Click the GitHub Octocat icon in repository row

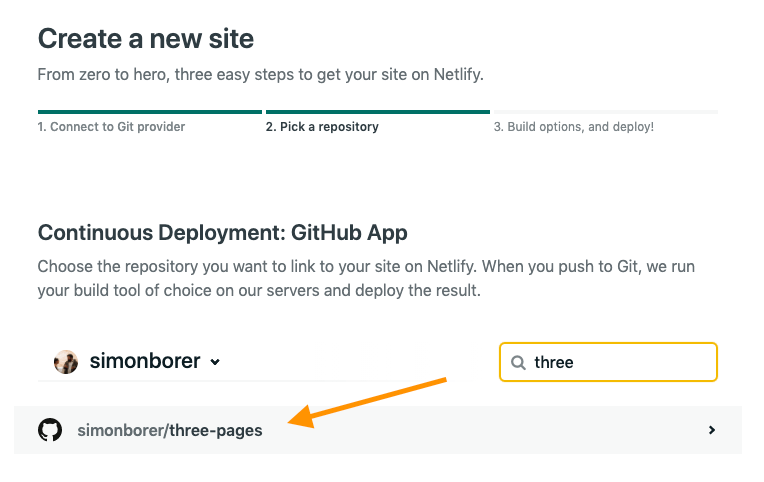[x=50, y=431]
